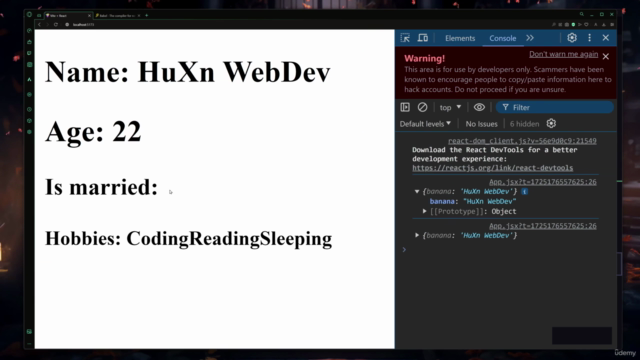Open the DevTools three-dot menu

[x=589, y=38]
